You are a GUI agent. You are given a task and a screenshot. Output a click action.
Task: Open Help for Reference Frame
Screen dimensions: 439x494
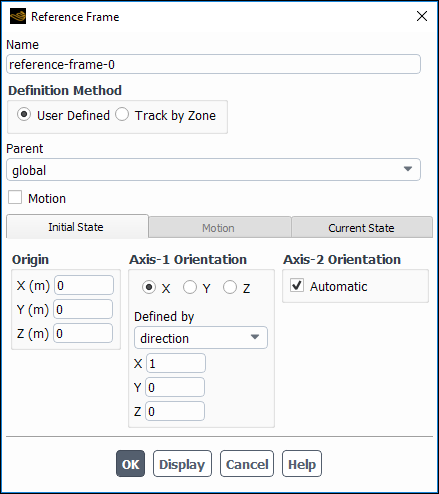[x=302, y=464]
